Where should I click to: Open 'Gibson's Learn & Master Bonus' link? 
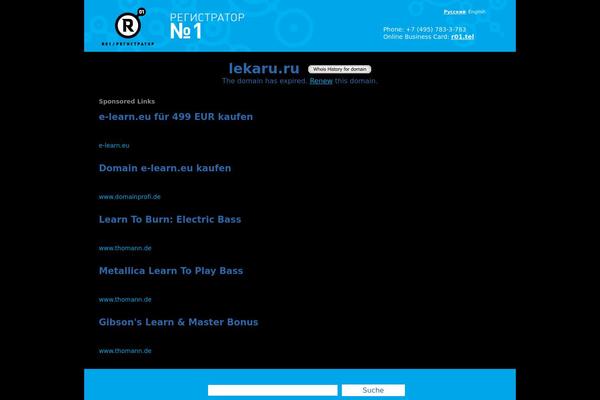pyautogui.click(x=178, y=322)
